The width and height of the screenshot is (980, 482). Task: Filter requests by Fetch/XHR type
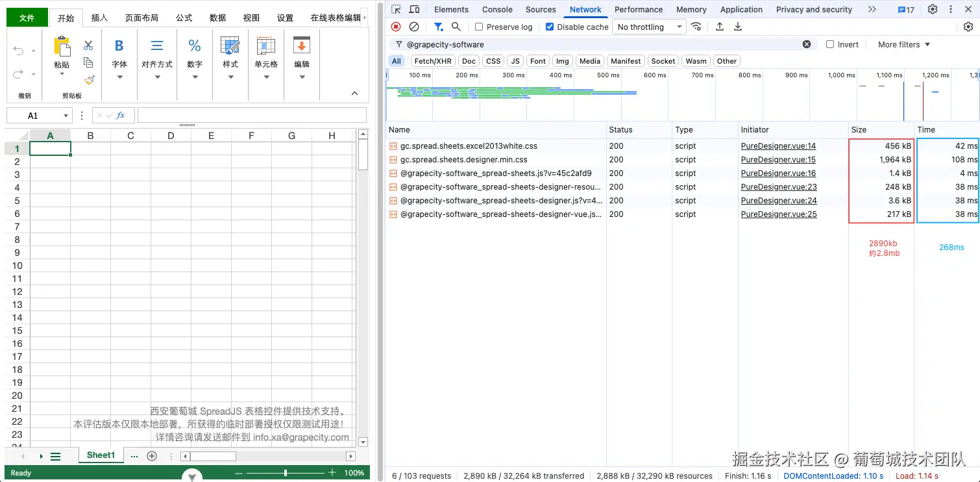click(432, 61)
